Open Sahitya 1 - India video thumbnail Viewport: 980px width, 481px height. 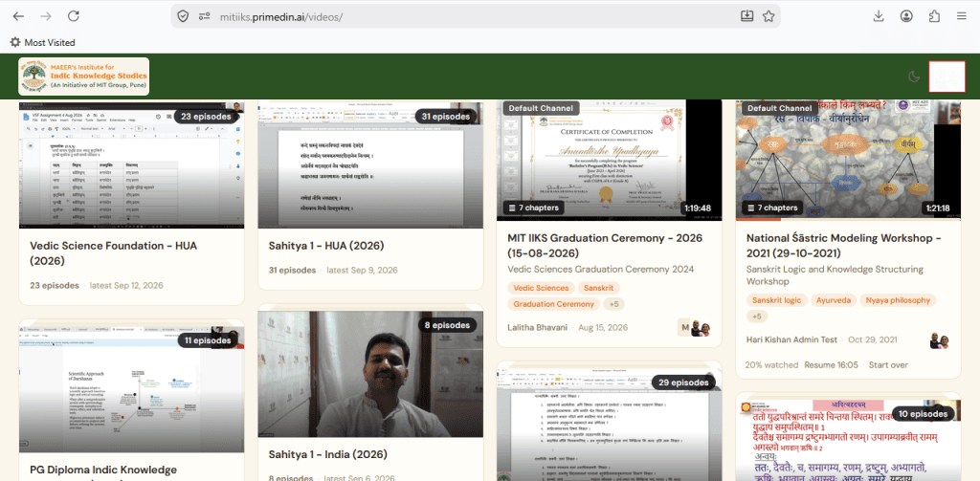click(370, 374)
